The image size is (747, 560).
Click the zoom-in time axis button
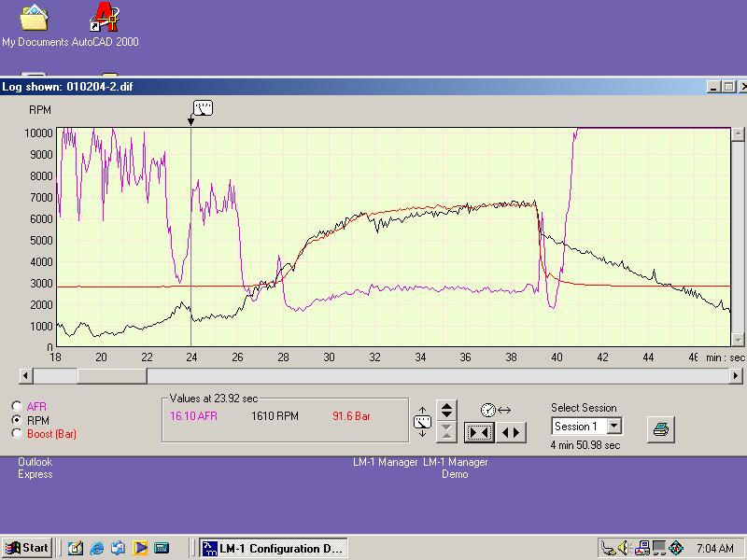(x=480, y=432)
